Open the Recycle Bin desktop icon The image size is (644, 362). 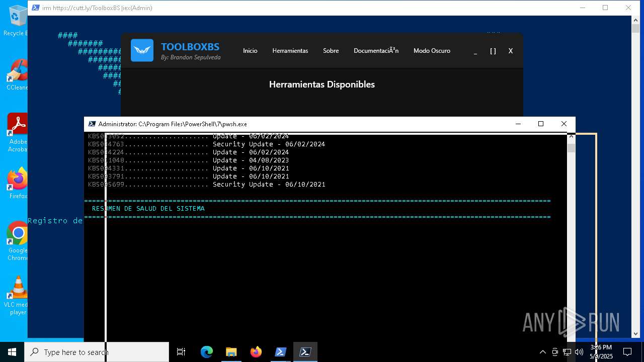[x=17, y=21]
